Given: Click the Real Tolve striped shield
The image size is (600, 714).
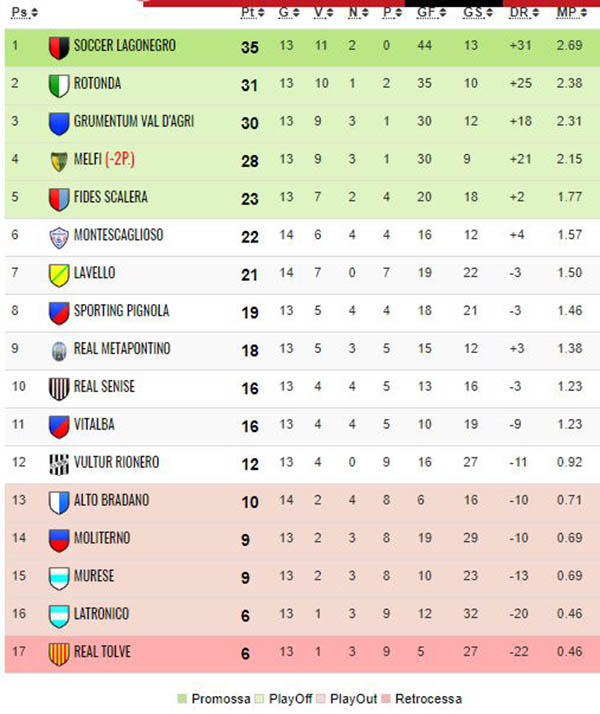Looking at the screenshot, I should [59, 653].
